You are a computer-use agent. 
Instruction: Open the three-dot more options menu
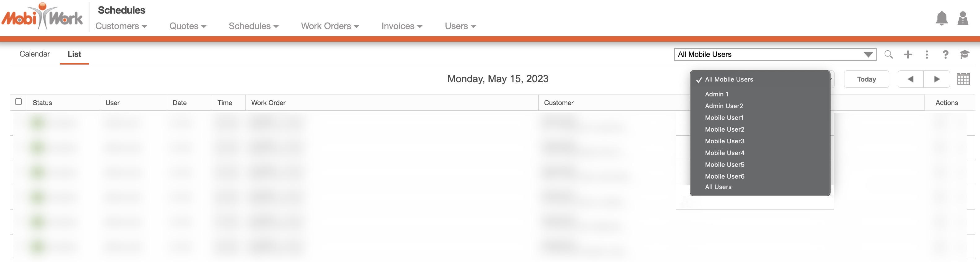click(927, 54)
